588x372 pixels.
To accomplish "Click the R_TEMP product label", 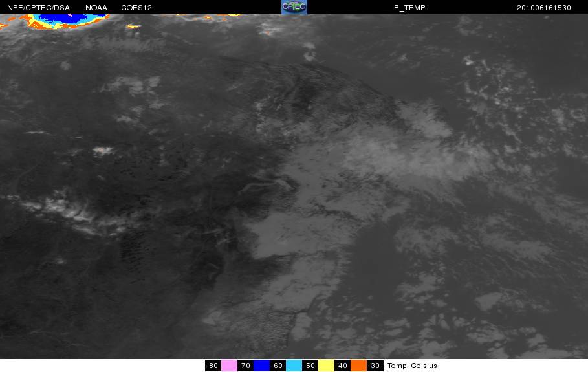I will (x=409, y=8).
